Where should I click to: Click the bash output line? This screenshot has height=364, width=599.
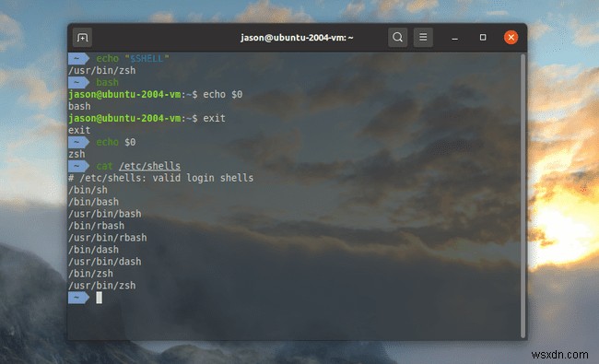pyautogui.click(x=79, y=106)
